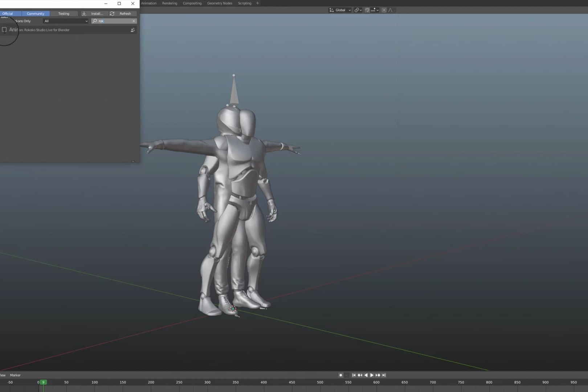Add a new workspace with plus icon
The height and width of the screenshot is (392, 588).
[x=258, y=3]
